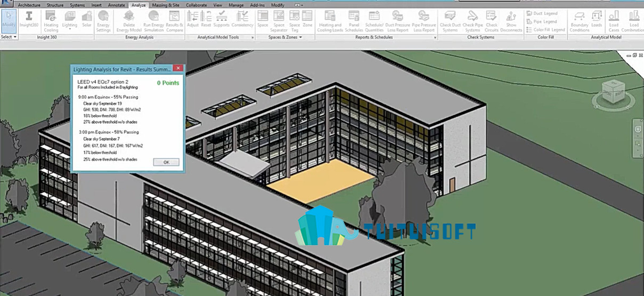Open the Massing & Site tab

[166, 5]
